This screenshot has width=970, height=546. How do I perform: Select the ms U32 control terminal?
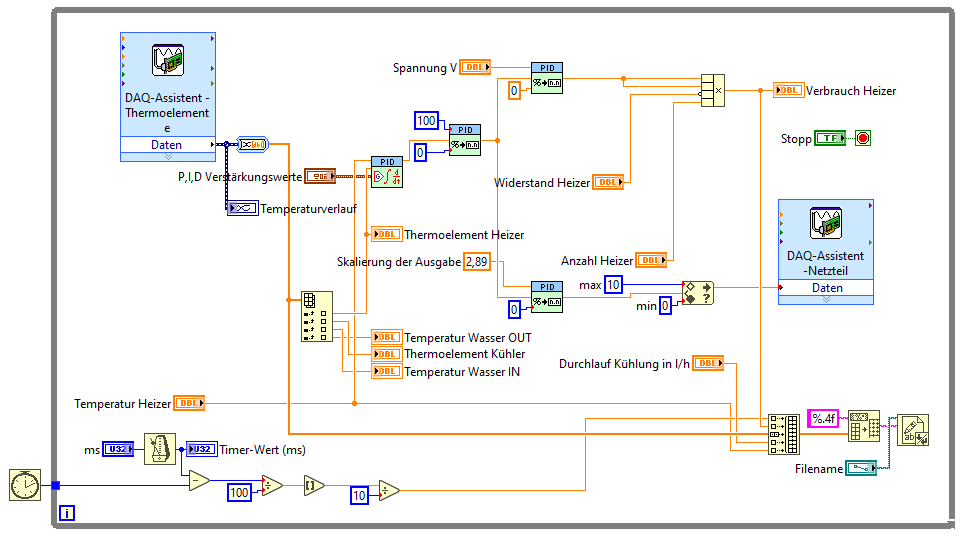(x=118, y=450)
